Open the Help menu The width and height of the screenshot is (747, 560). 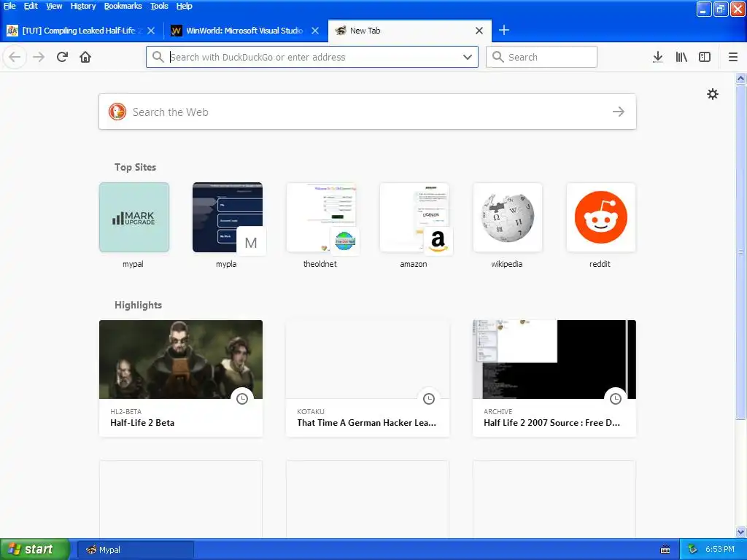(x=184, y=6)
